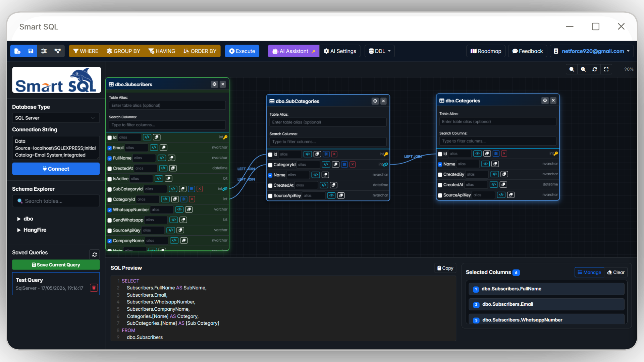Uncheck the Subscribers CompanyName column checkbox
The image size is (644, 362).
pyautogui.click(x=110, y=241)
